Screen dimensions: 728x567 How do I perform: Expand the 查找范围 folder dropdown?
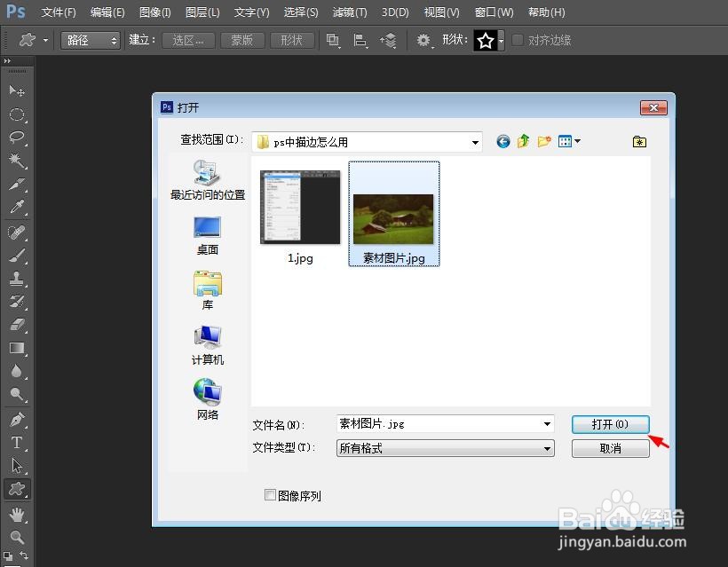(x=475, y=142)
